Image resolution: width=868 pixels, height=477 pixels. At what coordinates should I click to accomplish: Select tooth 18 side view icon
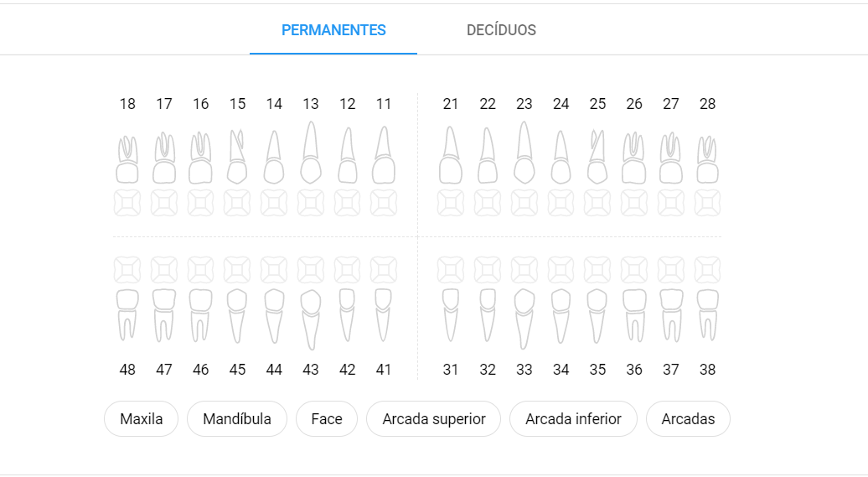pos(127,159)
